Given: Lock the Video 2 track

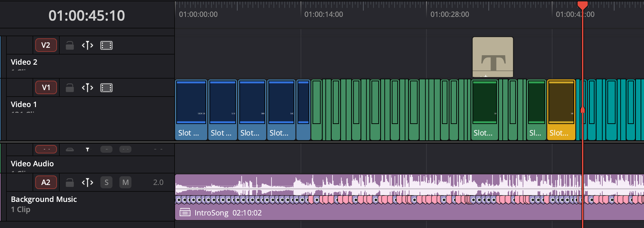Looking at the screenshot, I should point(70,45).
